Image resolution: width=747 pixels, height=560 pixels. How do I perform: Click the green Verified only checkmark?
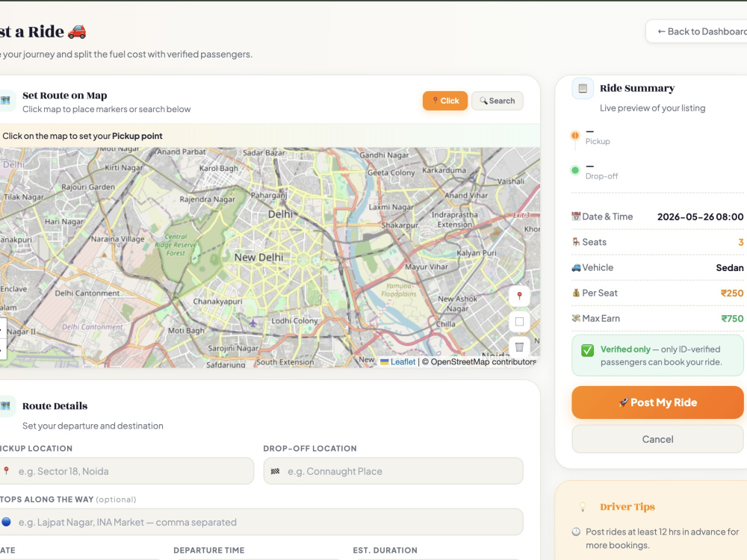click(587, 350)
